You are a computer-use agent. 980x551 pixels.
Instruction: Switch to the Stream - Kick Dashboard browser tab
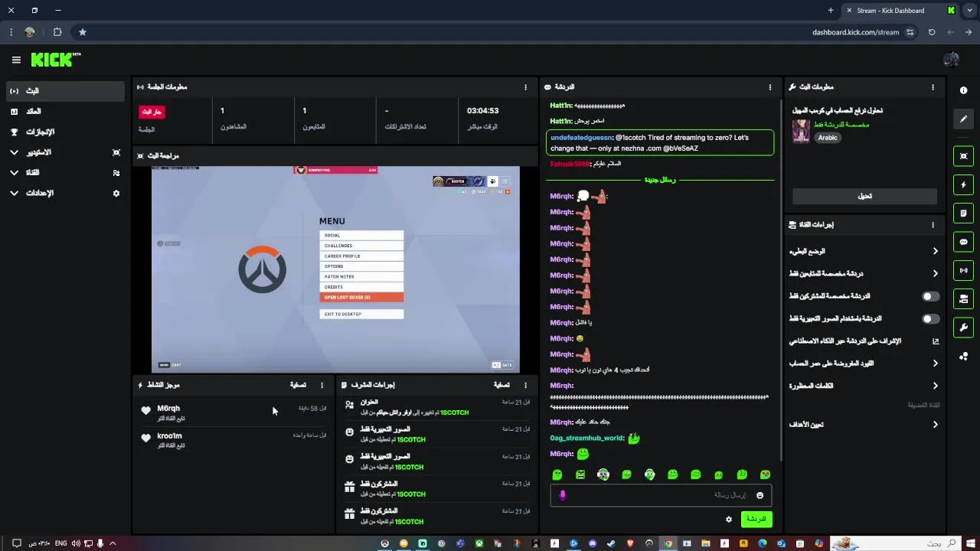900,11
